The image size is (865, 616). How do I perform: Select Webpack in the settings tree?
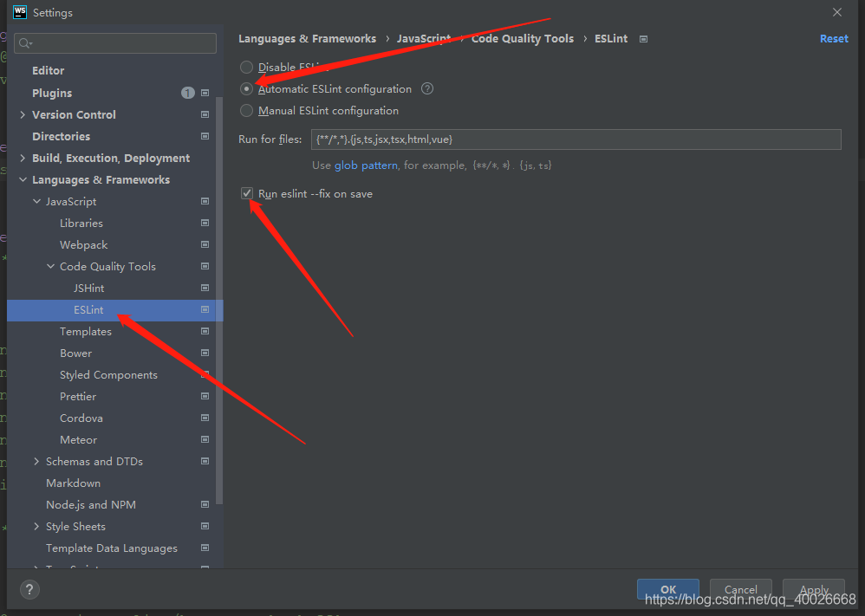click(84, 245)
